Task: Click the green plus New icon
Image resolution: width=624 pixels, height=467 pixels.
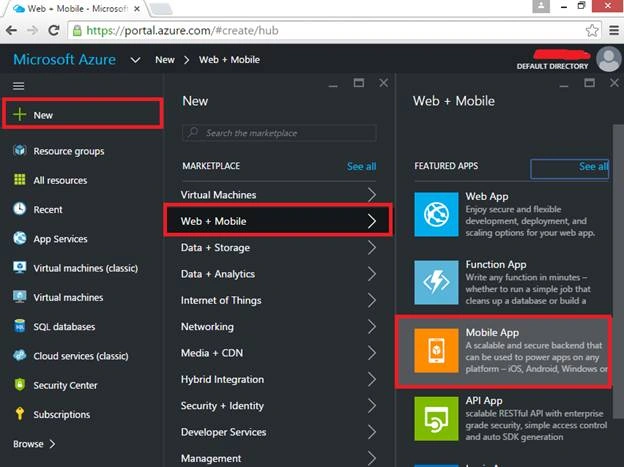Action: 19,115
